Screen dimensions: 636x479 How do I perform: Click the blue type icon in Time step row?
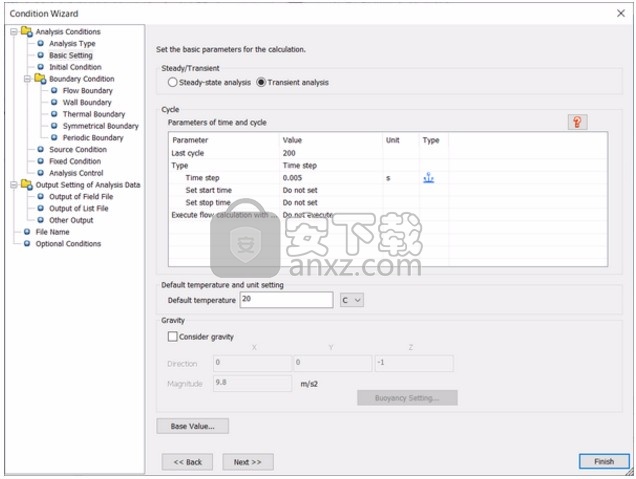click(428, 178)
